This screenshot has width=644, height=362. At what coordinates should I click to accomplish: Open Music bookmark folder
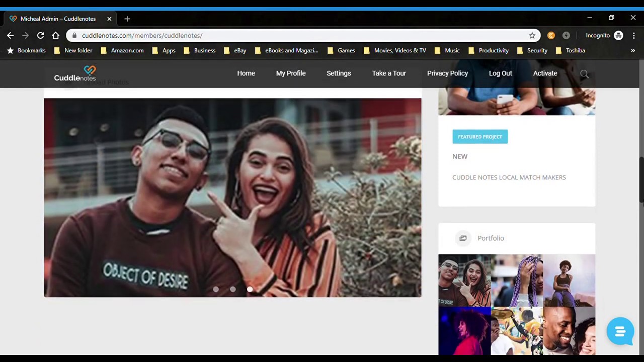pos(447,50)
